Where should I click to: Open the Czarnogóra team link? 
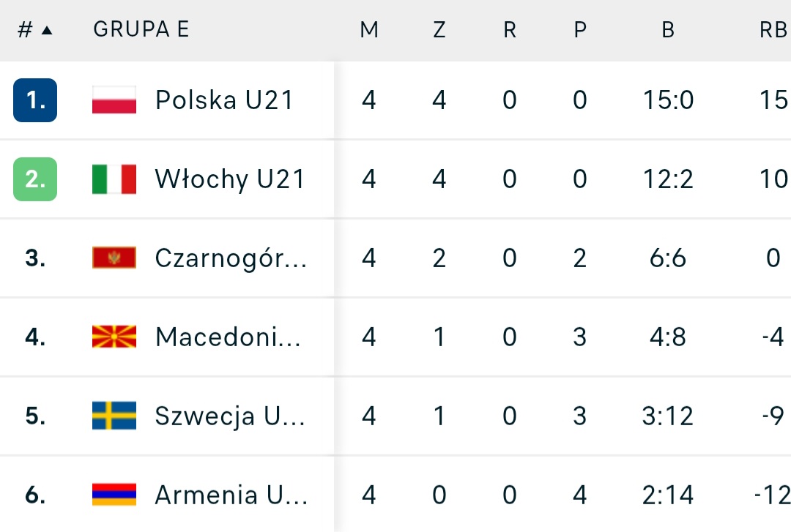coord(231,258)
